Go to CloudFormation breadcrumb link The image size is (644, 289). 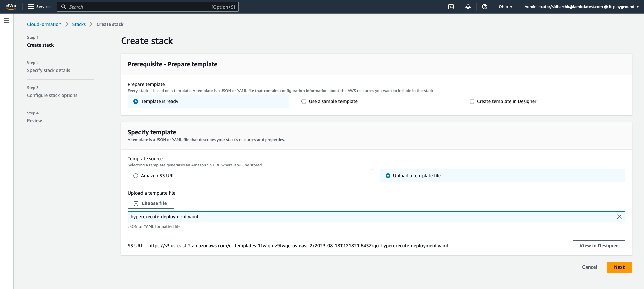[44, 24]
